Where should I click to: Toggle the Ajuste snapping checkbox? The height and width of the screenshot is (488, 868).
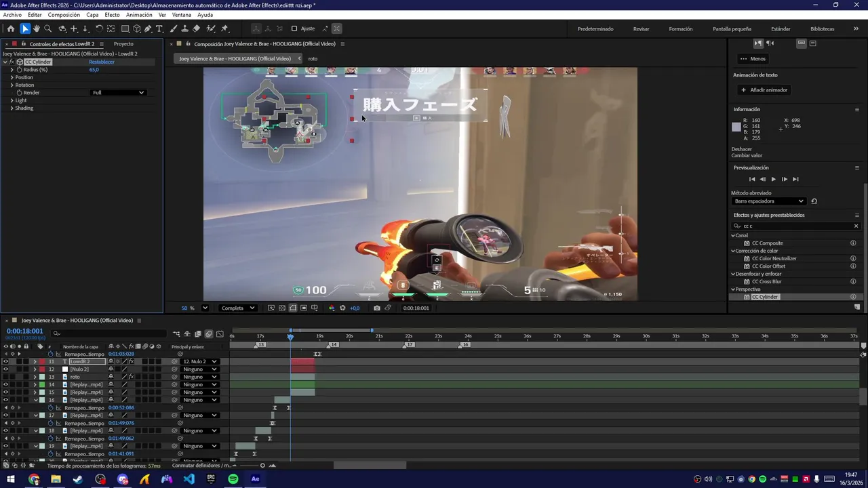pyautogui.click(x=294, y=28)
